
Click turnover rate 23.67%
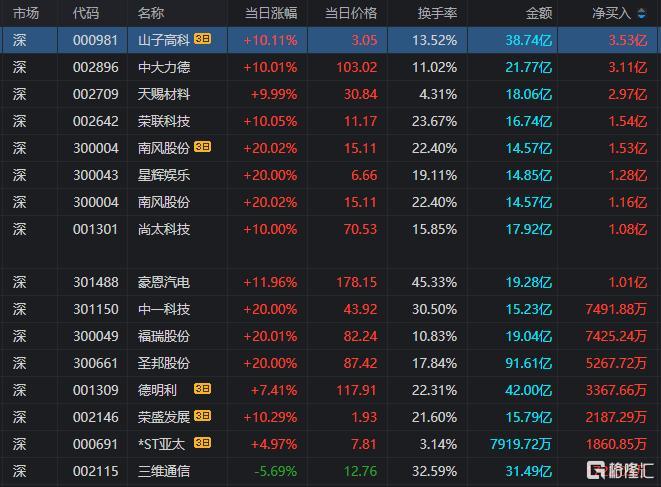click(x=434, y=121)
